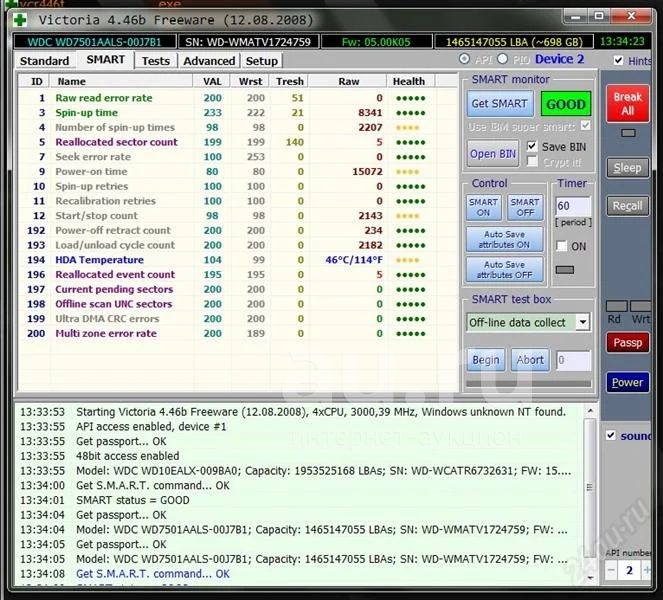Click the SMART OFF button
Image resolution: width=663 pixels, height=600 pixels.
click(525, 207)
